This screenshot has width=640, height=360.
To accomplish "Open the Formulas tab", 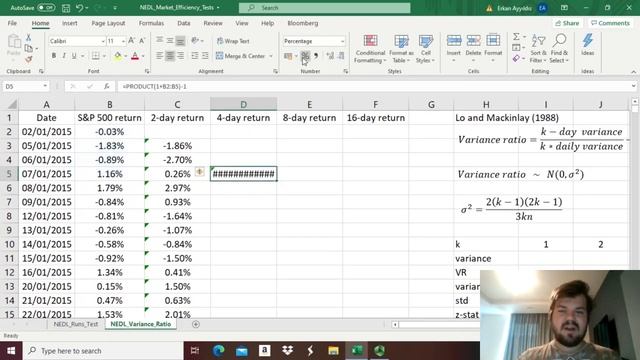I will 151,23.
